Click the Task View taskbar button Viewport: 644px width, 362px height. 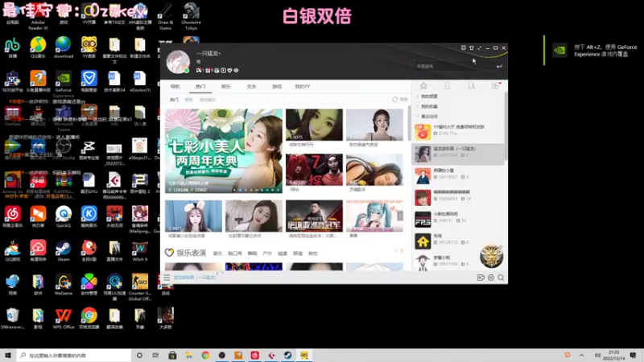(x=155, y=355)
